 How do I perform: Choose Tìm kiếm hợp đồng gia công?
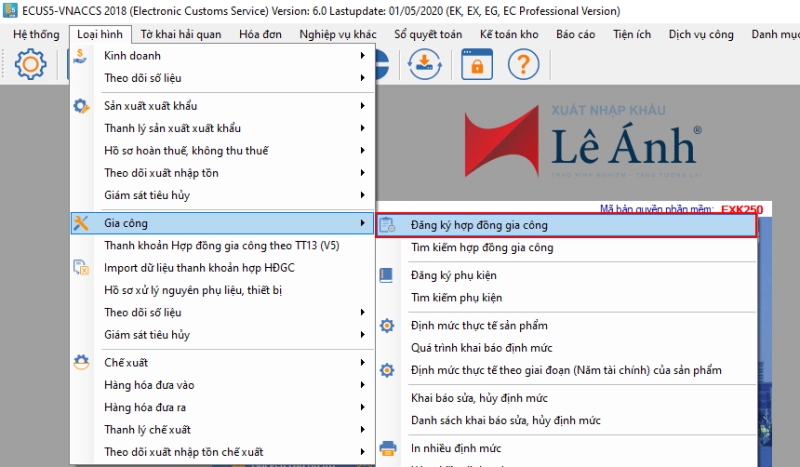[x=482, y=247]
